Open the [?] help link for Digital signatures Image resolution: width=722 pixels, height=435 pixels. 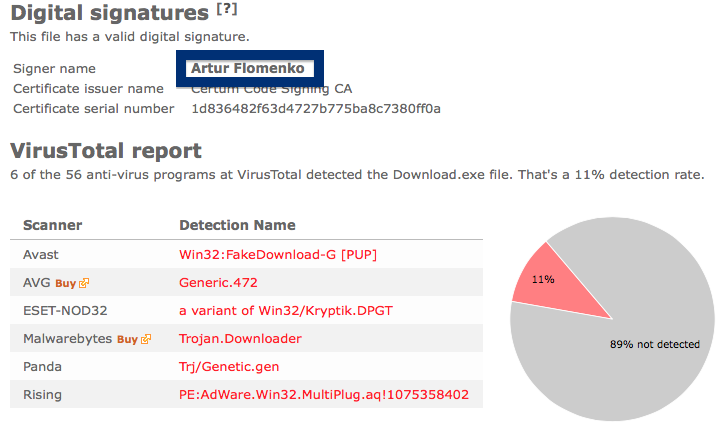(x=227, y=9)
